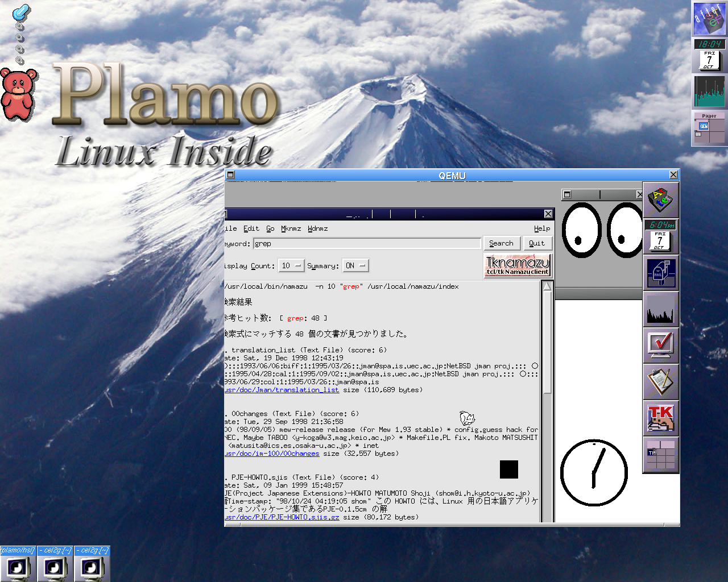This screenshot has width=728, height=582.
Task: Click the xeyes left eye
Action: click(581, 230)
